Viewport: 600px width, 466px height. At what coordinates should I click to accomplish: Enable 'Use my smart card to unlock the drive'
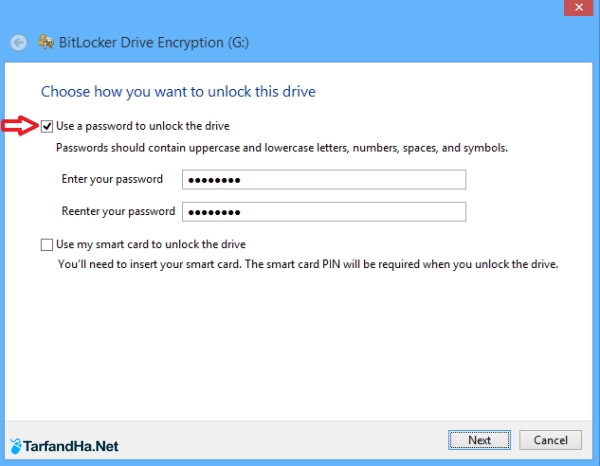point(47,244)
